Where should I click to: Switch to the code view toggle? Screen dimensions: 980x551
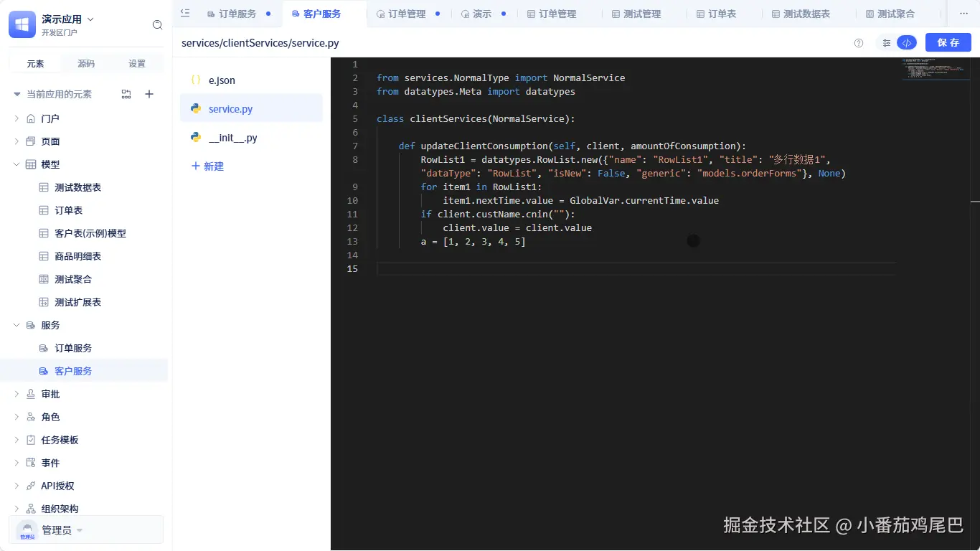(x=907, y=43)
